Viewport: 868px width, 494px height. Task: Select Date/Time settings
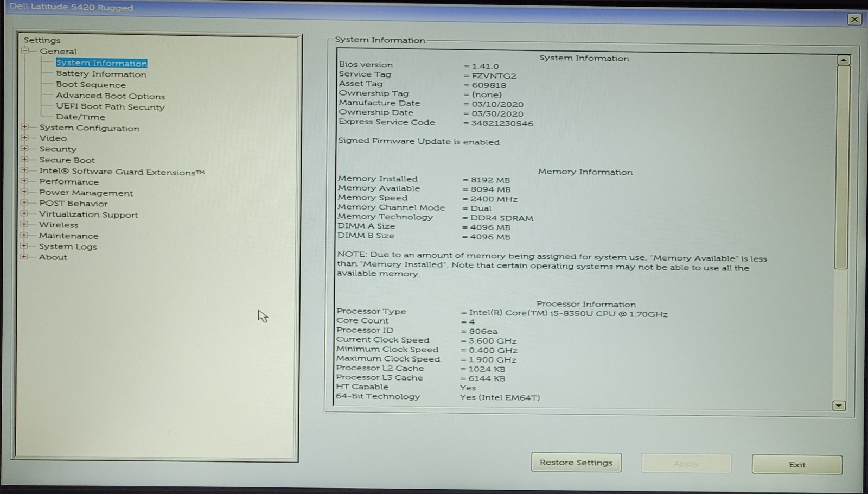[x=80, y=117]
